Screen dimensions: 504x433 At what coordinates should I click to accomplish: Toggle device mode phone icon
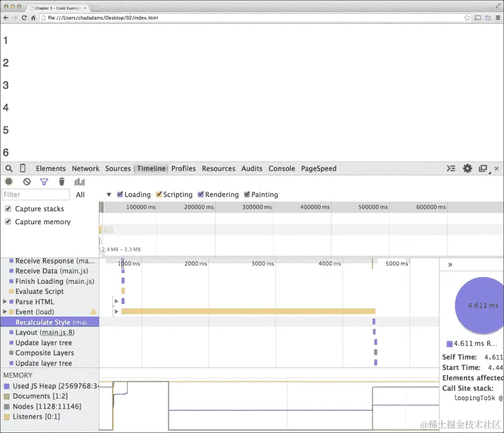coord(23,168)
